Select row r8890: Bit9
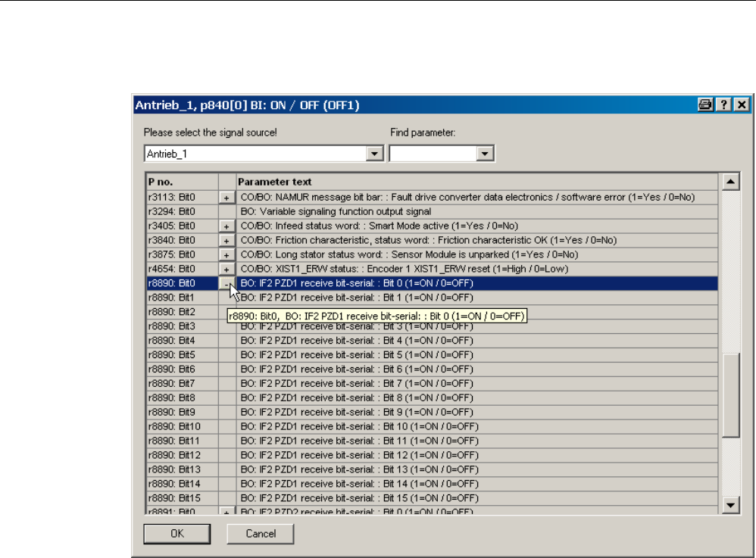The height and width of the screenshot is (558, 756). 432,412
